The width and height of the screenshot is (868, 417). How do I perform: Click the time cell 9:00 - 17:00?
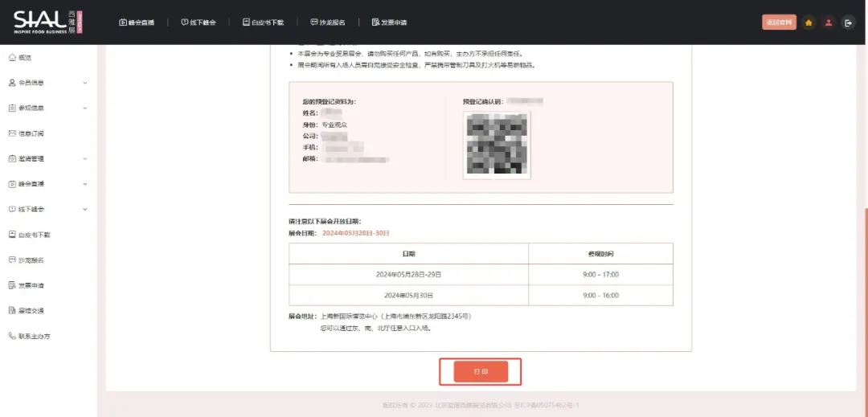tap(600, 274)
